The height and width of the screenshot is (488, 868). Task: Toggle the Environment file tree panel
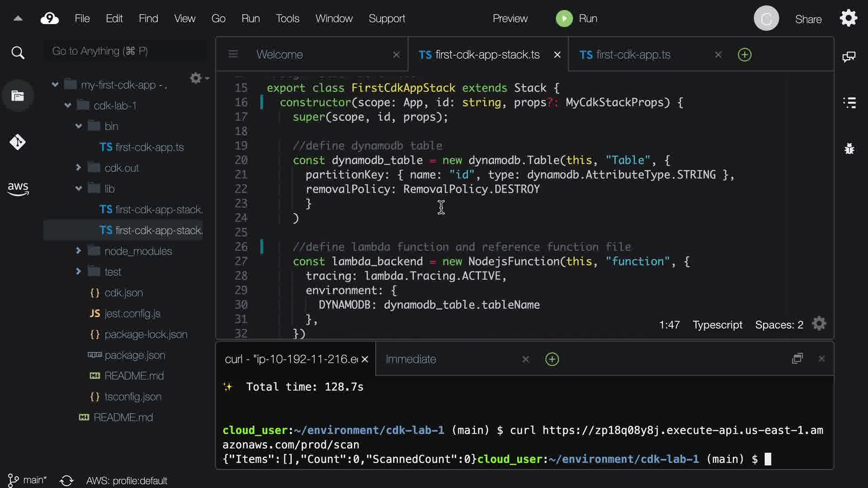pyautogui.click(x=18, y=96)
